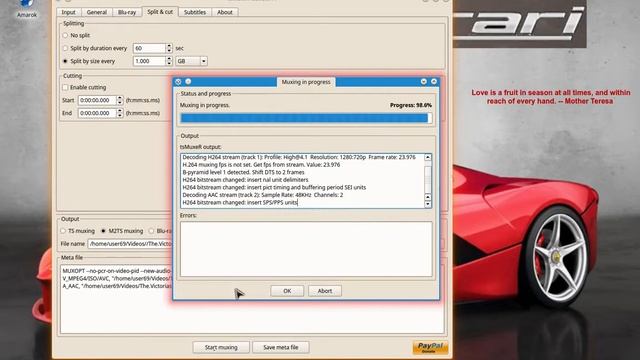
Task: Abort the muxing process
Action: point(325,291)
